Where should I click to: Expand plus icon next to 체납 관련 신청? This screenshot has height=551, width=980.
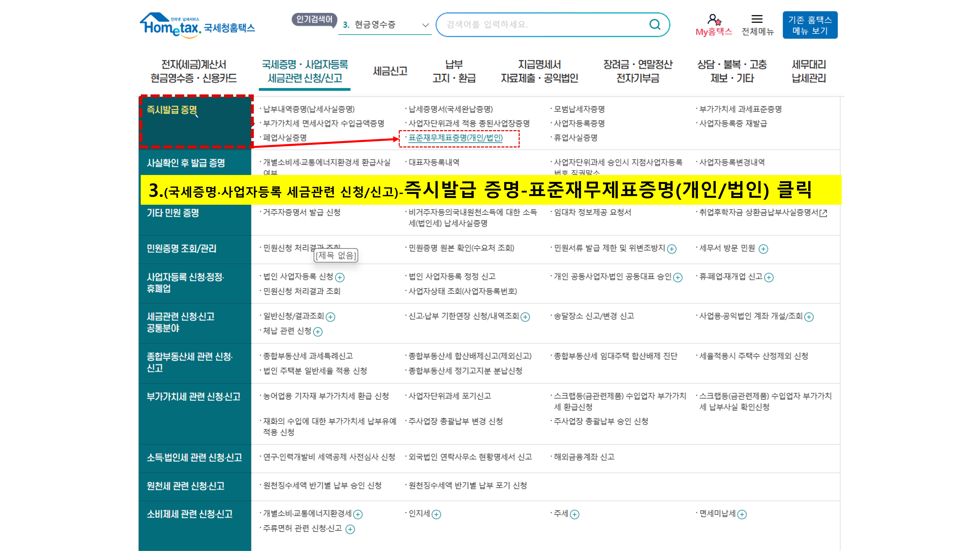pyautogui.click(x=318, y=332)
